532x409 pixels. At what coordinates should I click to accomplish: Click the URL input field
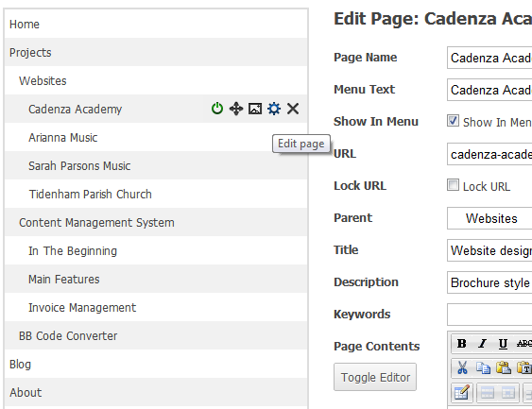point(489,154)
